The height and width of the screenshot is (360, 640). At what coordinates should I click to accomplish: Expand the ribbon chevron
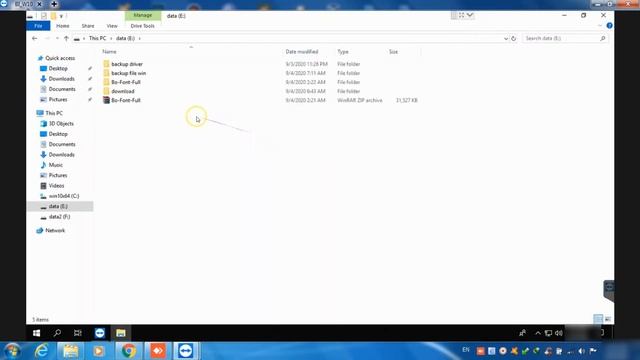pos(600,26)
